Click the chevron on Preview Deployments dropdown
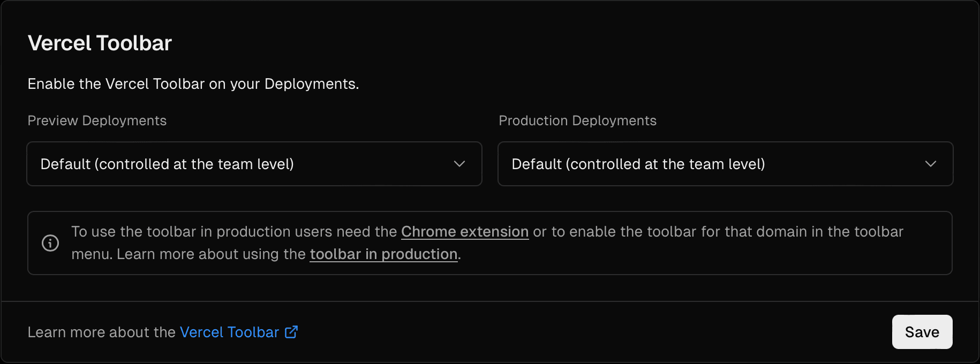The height and width of the screenshot is (364, 980). (x=459, y=164)
